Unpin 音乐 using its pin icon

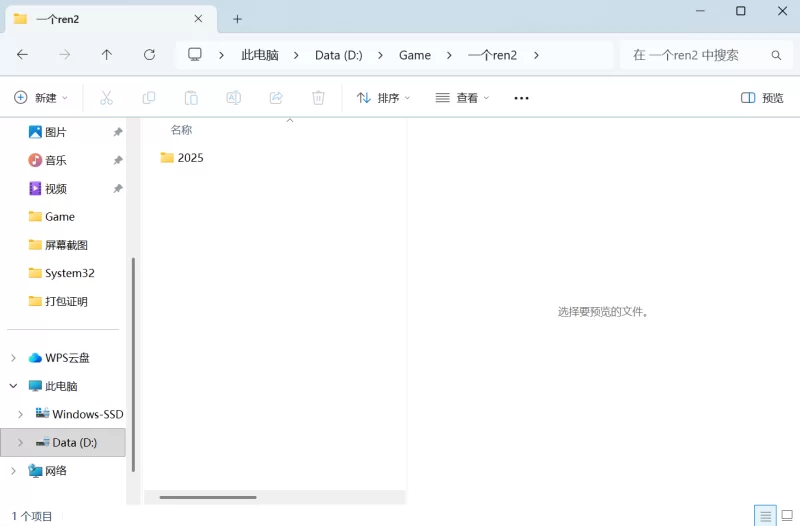(118, 160)
